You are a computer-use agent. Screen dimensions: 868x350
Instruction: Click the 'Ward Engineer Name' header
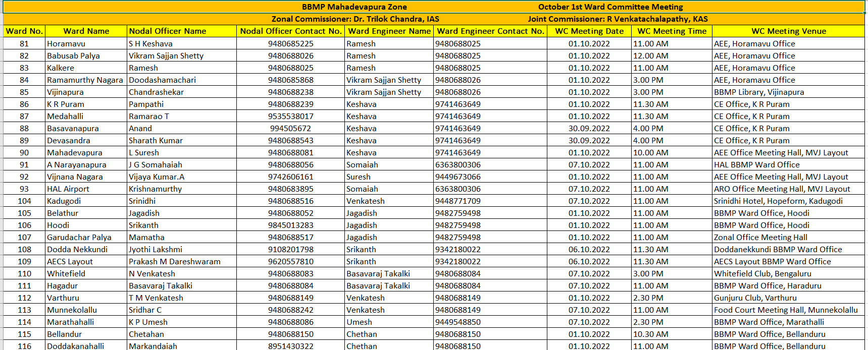389,31
